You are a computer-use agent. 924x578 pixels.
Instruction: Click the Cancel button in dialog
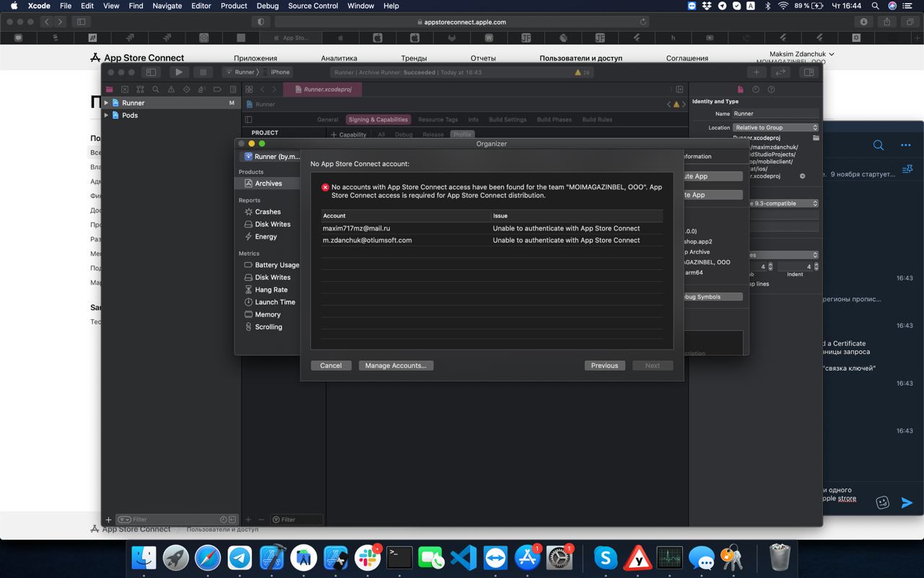(331, 366)
